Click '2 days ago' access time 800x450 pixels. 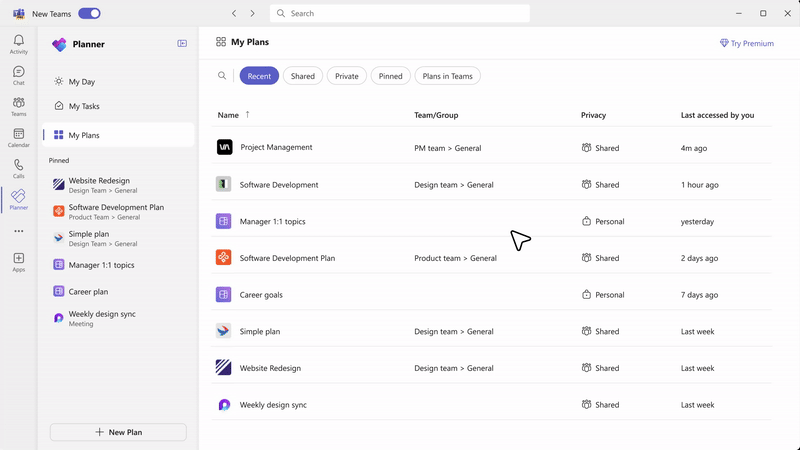pyautogui.click(x=699, y=258)
